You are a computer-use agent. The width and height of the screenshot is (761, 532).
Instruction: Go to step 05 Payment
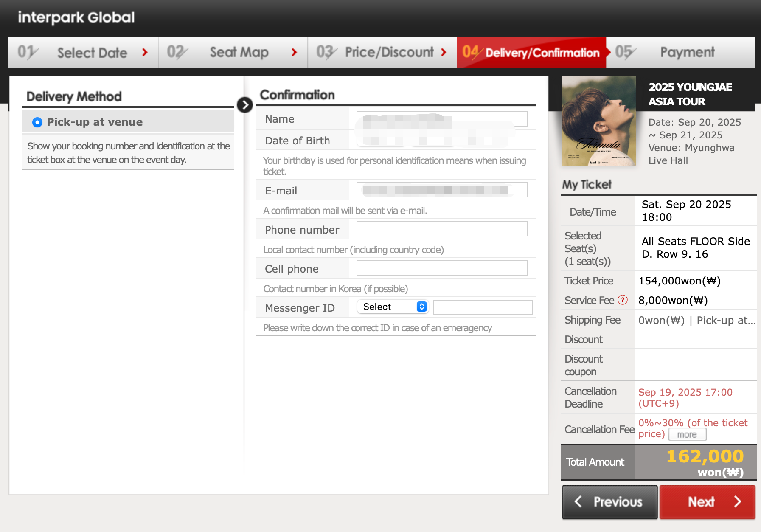click(x=681, y=52)
